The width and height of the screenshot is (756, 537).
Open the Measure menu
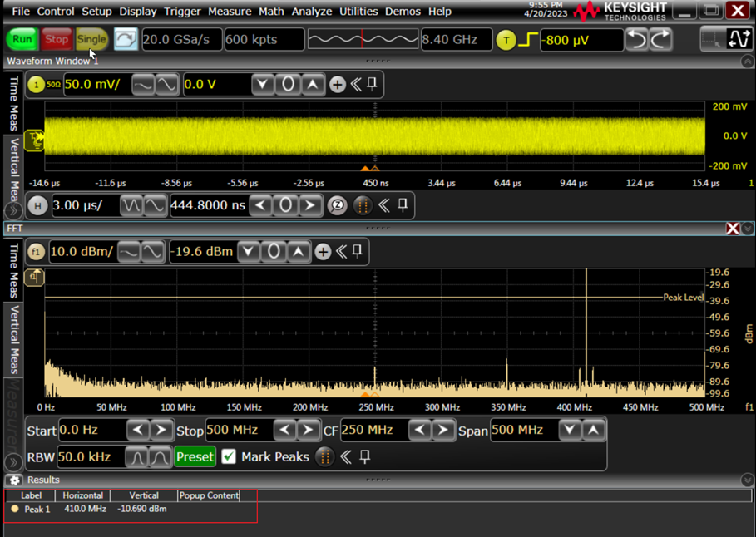[230, 11]
